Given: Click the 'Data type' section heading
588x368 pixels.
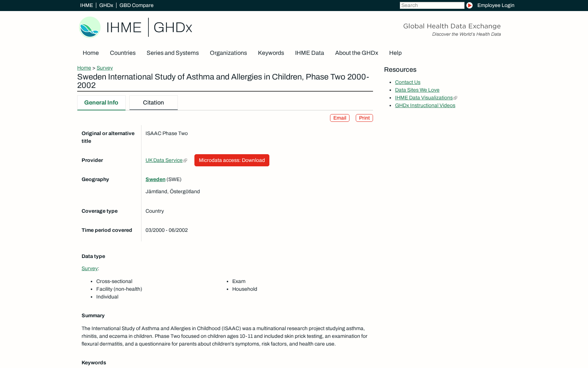Looking at the screenshot, I should [93, 256].
